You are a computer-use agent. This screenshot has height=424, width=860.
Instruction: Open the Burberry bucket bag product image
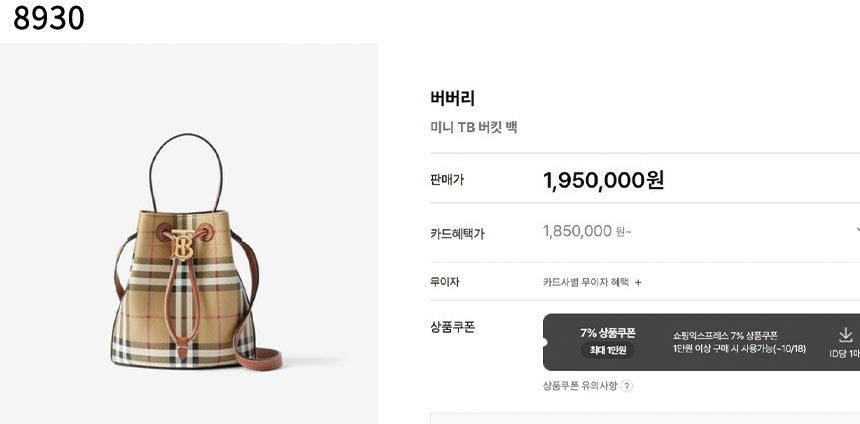coord(189,252)
